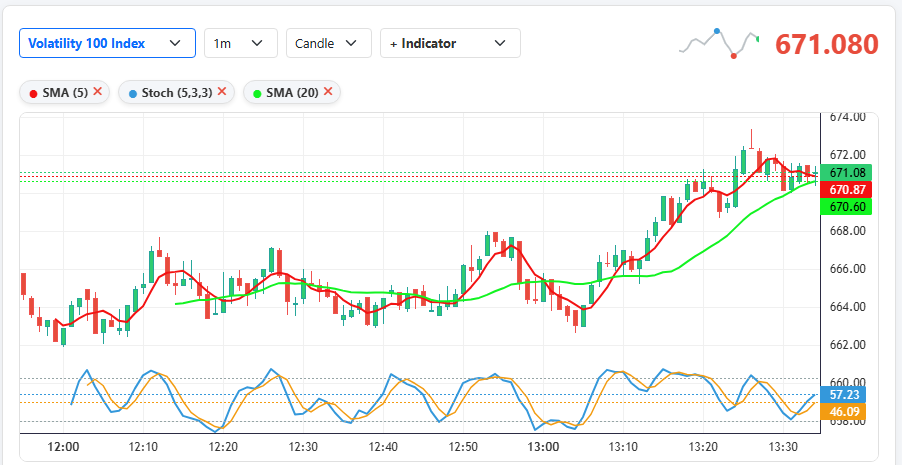The image size is (902, 465).
Task: Remove the Stoch (5,3,3) indicator
Action: [222, 92]
